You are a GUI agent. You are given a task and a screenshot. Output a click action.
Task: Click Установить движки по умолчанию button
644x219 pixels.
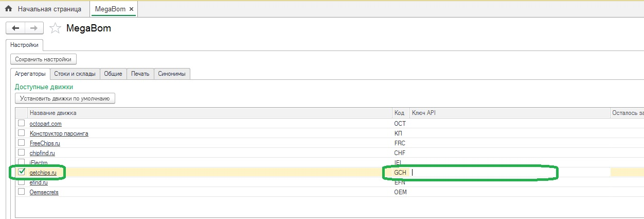pos(65,98)
